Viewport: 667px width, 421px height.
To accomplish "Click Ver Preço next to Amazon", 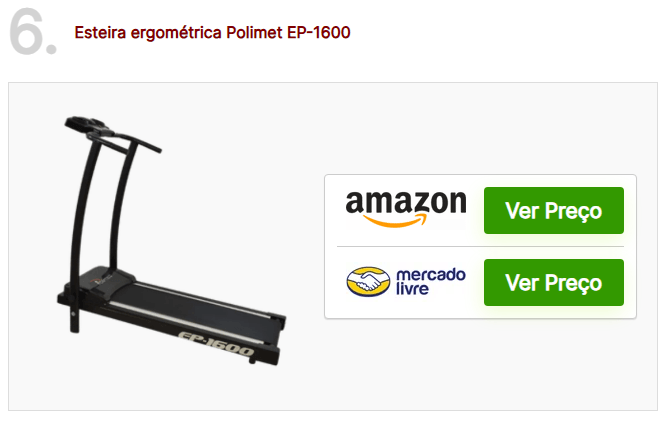I will (553, 210).
